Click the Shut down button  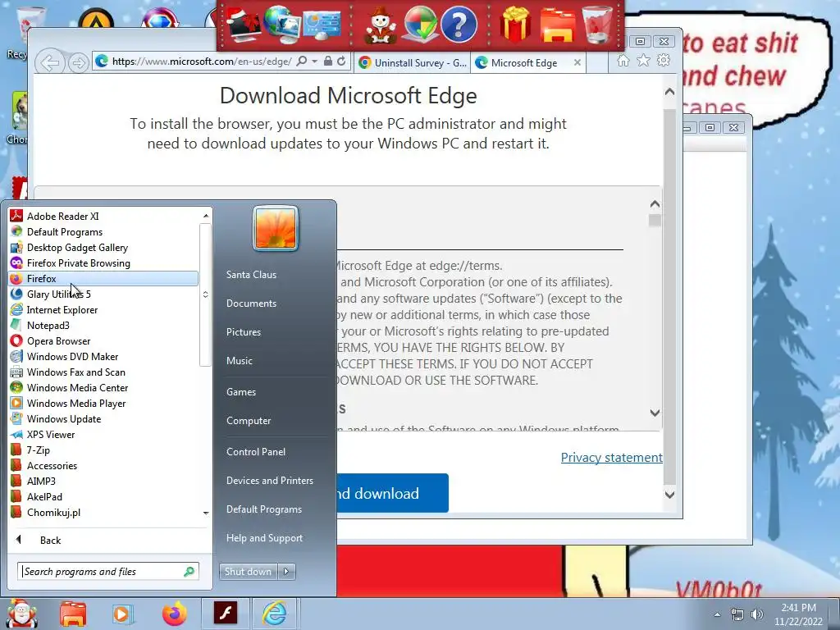tap(248, 572)
